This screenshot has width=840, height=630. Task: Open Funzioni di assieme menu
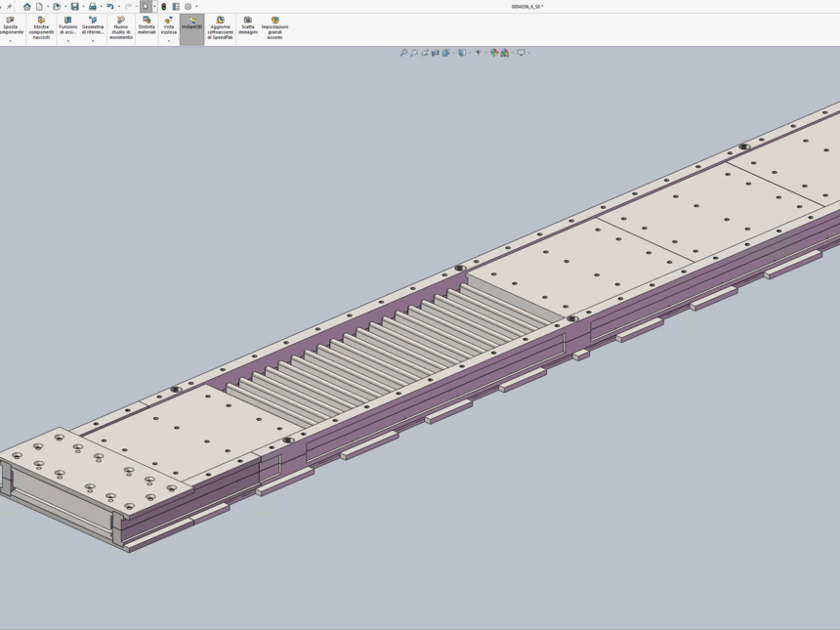point(67,25)
